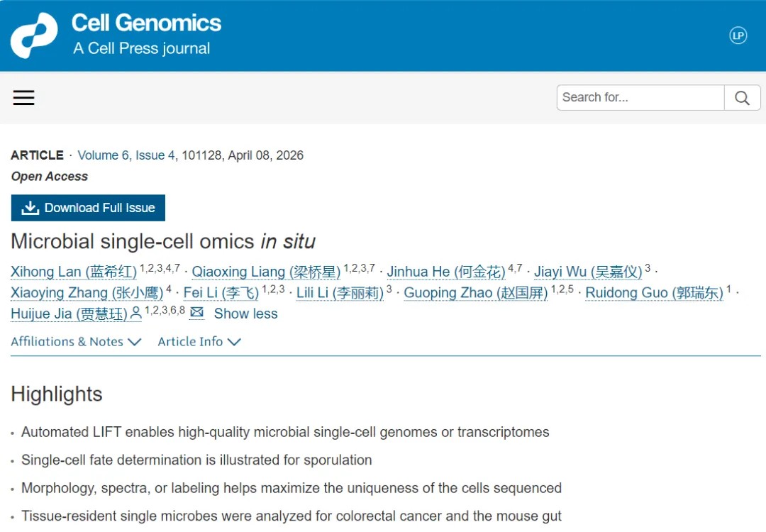Open author Jinhua He's profile link
Screen dimensions: 766x532
(446, 272)
